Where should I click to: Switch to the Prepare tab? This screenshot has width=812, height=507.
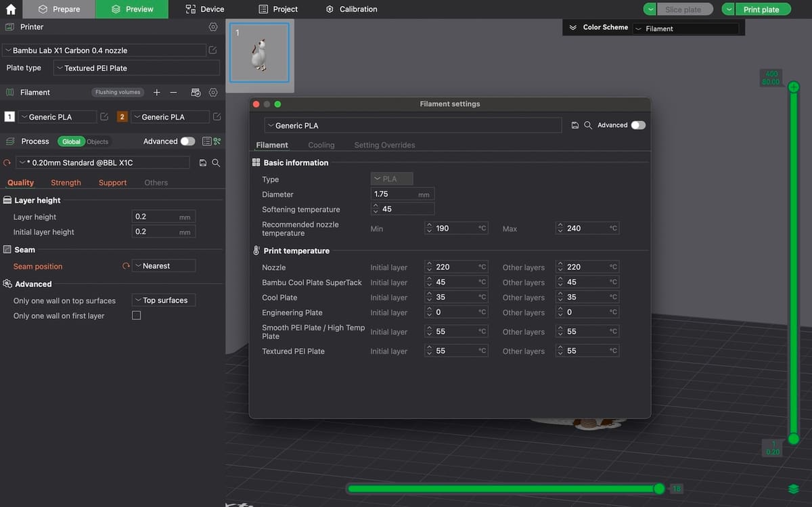tap(59, 9)
